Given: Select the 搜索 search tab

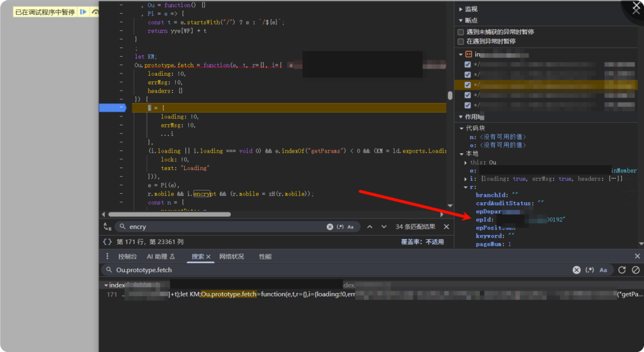Looking at the screenshot, I should (197, 257).
